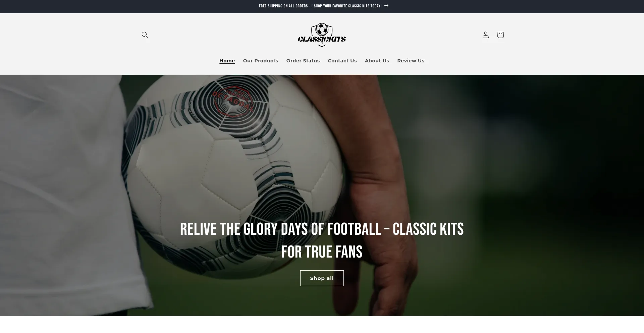Viewport: 644px width, 333px height.
Task: Open the search magnifier icon
Action: [x=145, y=35]
